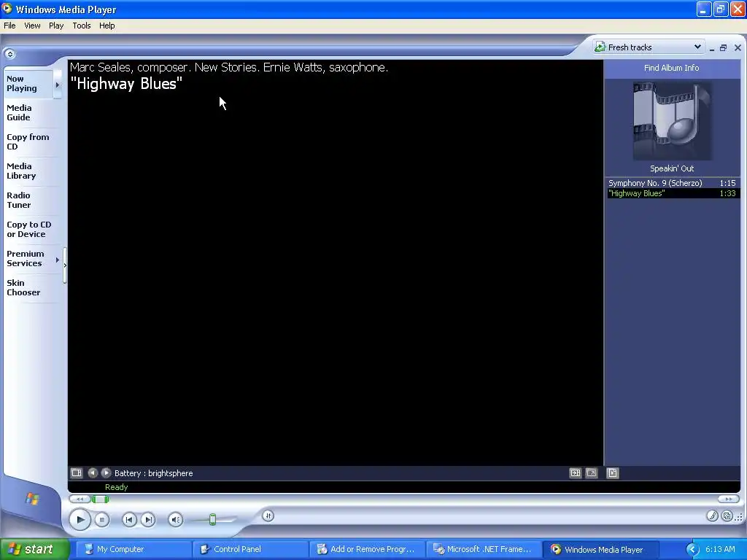Stop playback with the Stop button
747x560 pixels.
pos(101,520)
